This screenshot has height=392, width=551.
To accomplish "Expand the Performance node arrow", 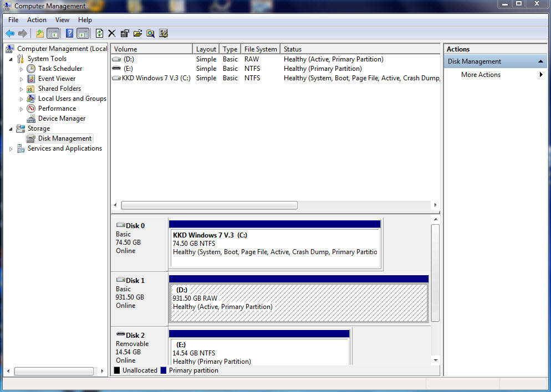I will point(21,109).
